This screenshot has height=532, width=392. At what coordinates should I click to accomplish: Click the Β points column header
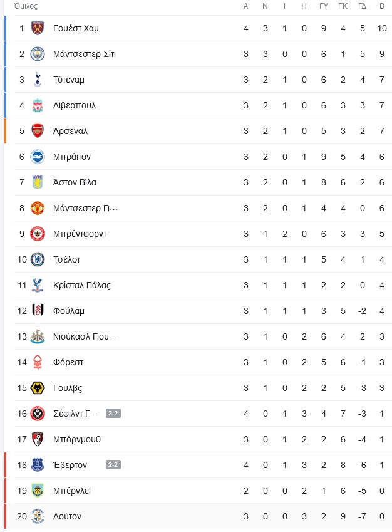coord(382,6)
